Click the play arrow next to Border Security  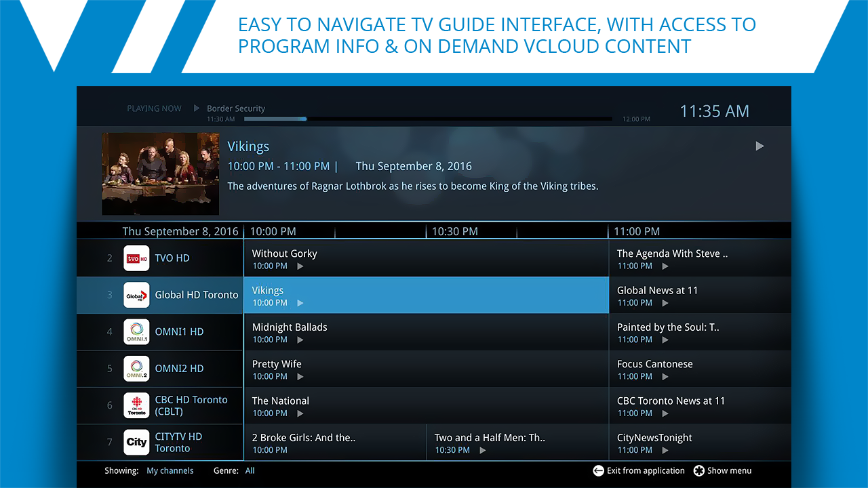click(197, 108)
